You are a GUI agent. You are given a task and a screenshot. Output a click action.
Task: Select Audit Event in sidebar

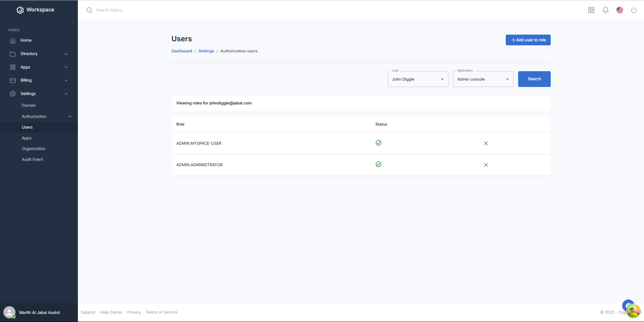[x=32, y=159]
